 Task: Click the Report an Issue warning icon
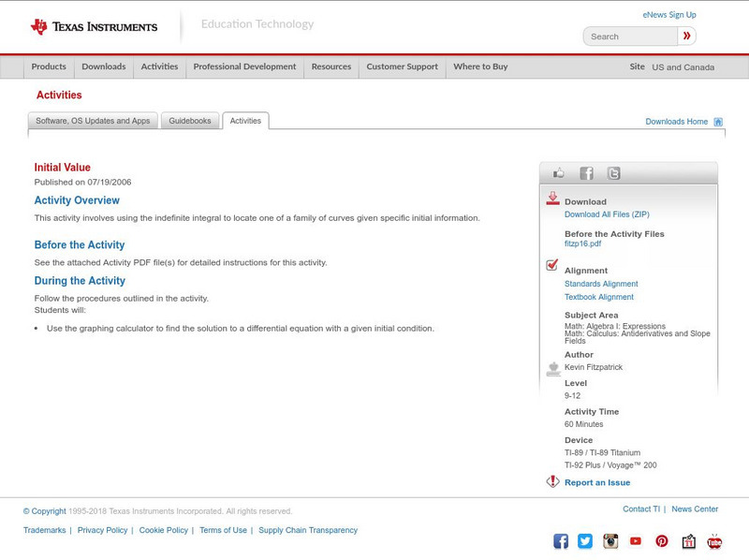[x=552, y=481]
